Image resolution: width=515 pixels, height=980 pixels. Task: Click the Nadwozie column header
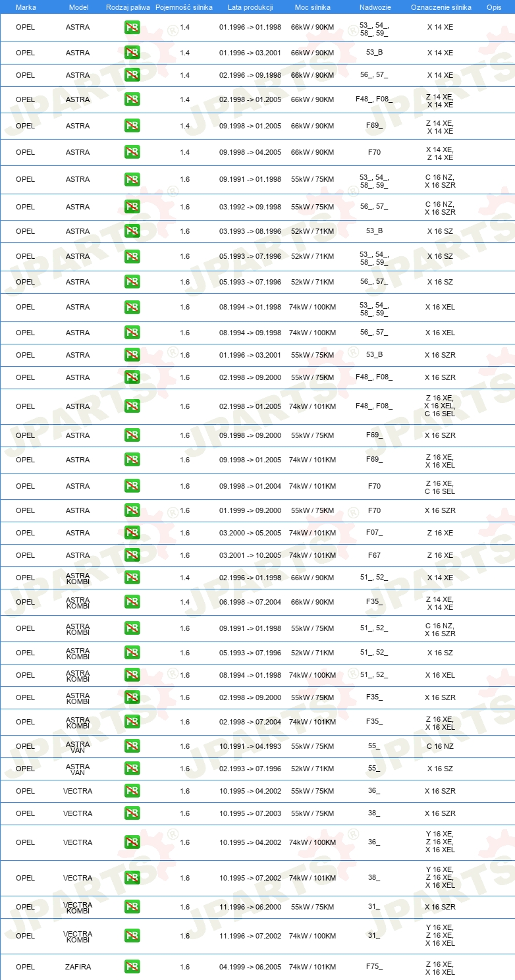pos(374,7)
